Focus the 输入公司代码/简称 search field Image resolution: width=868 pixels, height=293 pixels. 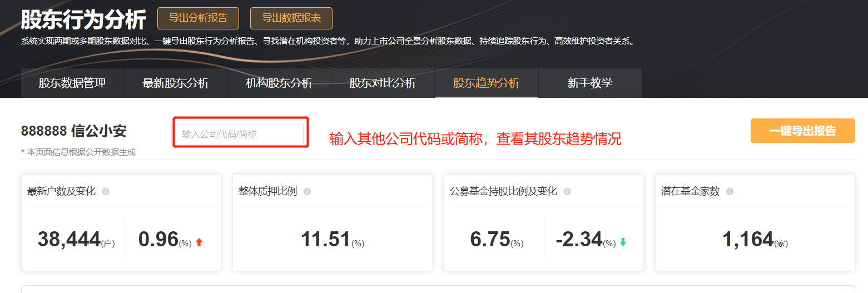click(x=240, y=134)
